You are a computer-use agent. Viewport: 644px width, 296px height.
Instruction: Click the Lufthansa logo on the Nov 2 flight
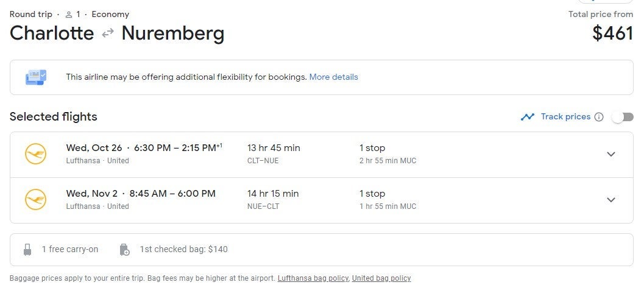[x=35, y=200]
